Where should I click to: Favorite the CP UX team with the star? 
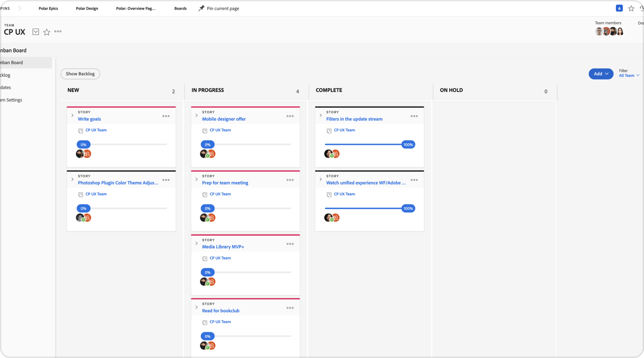(x=47, y=32)
